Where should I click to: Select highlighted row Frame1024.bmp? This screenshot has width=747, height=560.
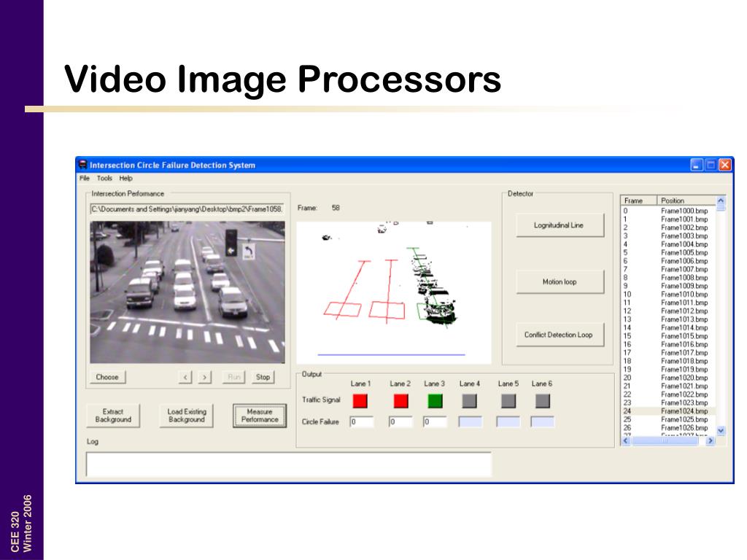[x=668, y=411]
